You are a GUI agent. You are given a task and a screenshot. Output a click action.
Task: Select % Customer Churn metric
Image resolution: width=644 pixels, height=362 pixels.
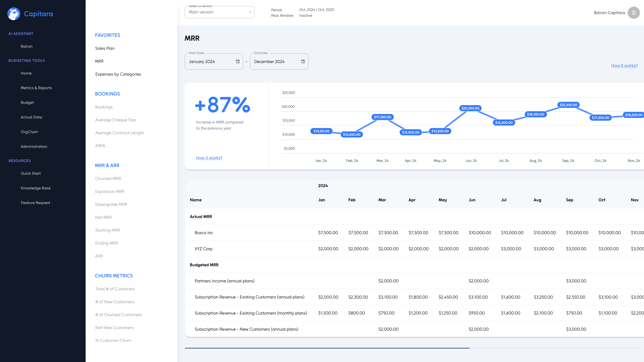113,341
